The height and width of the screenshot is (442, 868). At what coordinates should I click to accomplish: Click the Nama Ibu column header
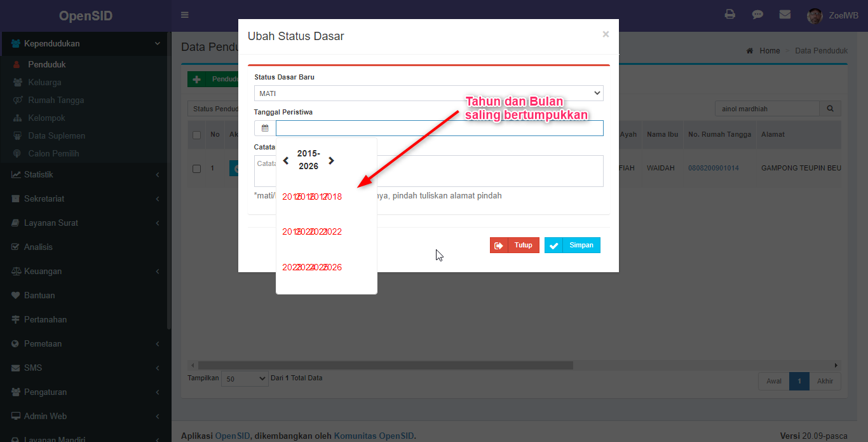point(663,134)
